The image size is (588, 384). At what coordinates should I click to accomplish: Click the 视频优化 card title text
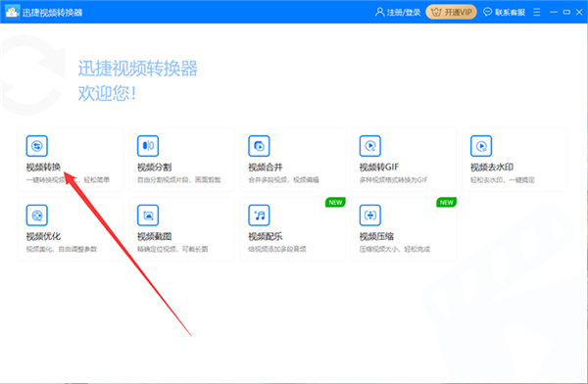[43, 236]
